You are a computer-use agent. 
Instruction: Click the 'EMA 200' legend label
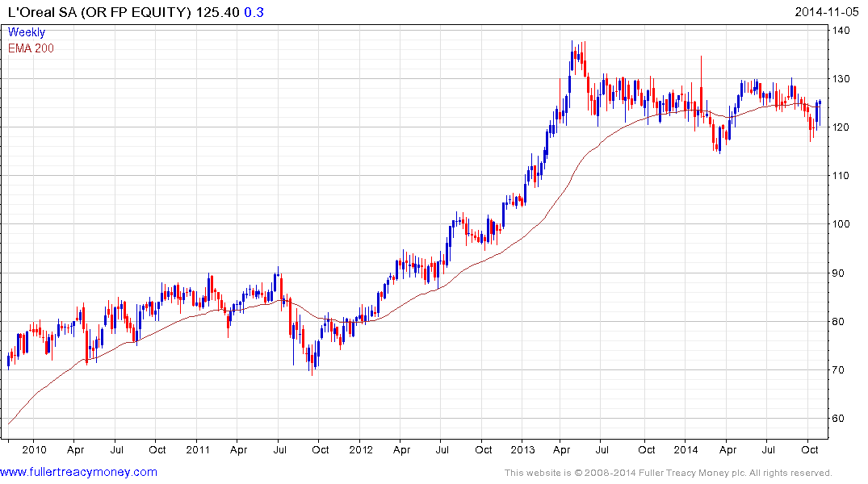click(x=31, y=48)
